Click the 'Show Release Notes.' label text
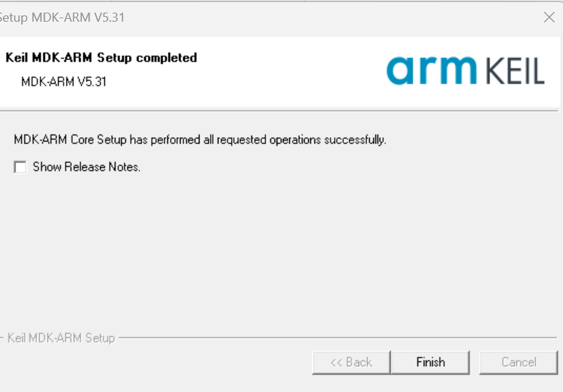 click(x=86, y=167)
